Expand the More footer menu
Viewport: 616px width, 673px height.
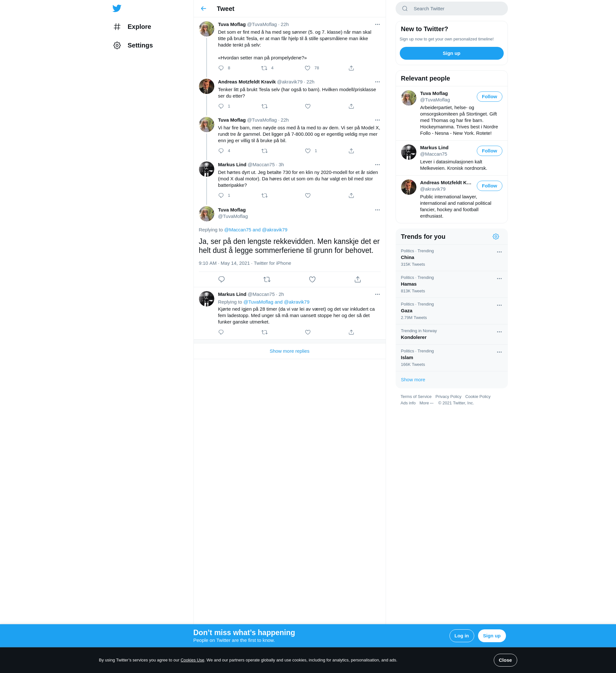(x=426, y=403)
